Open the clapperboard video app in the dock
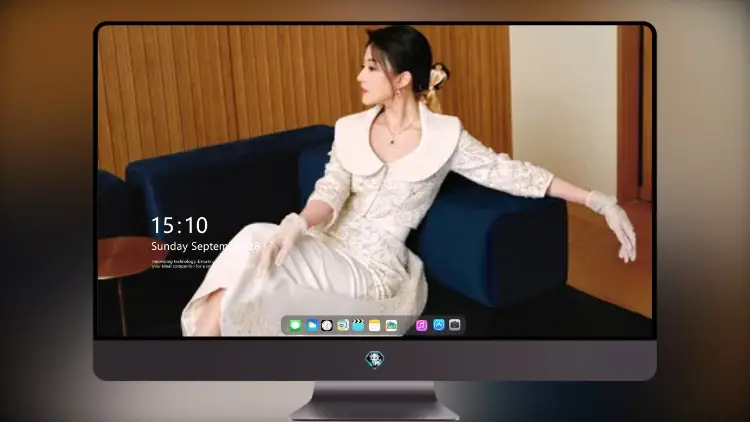This screenshot has width=750, height=422. [x=358, y=326]
